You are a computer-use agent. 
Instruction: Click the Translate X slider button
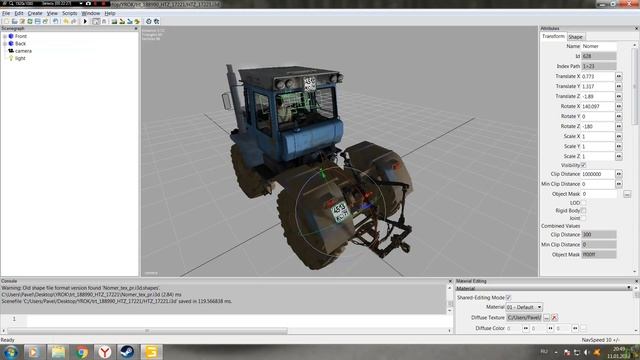(619, 76)
